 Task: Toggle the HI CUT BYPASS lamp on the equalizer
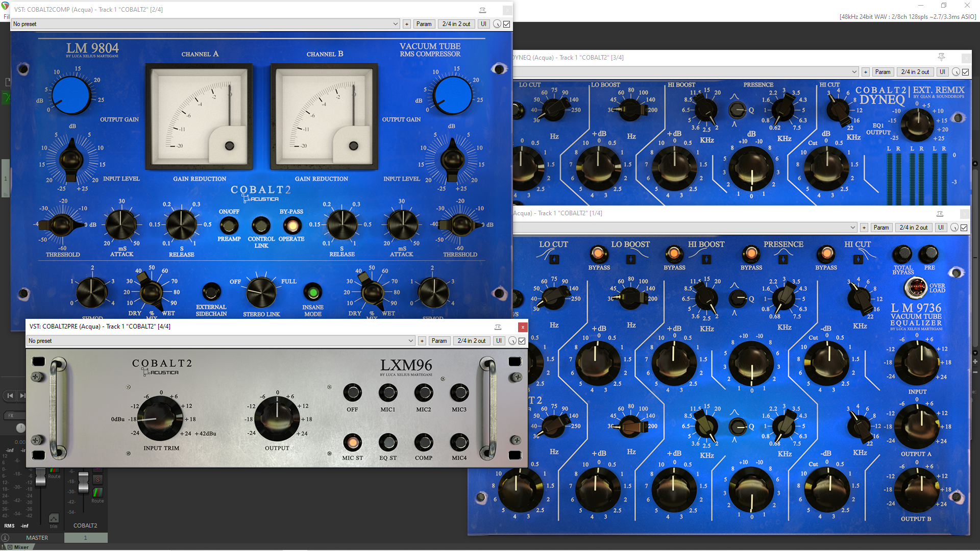826,254
